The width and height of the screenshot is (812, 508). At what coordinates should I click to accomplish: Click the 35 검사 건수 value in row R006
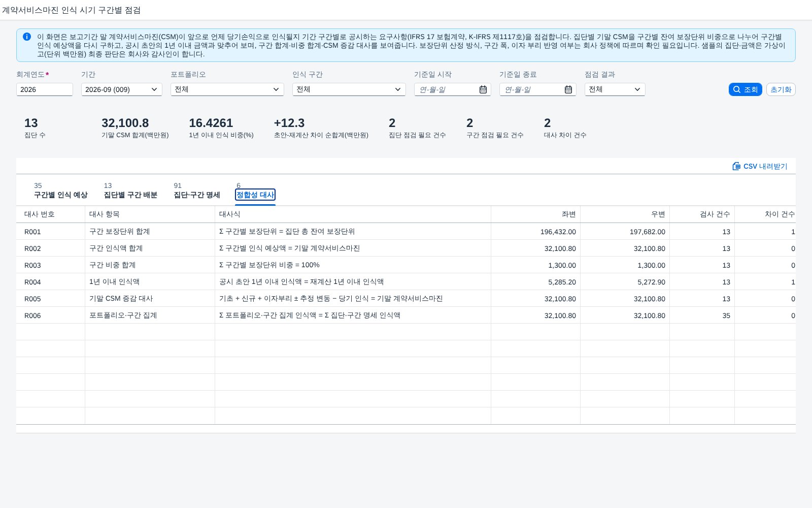point(726,315)
